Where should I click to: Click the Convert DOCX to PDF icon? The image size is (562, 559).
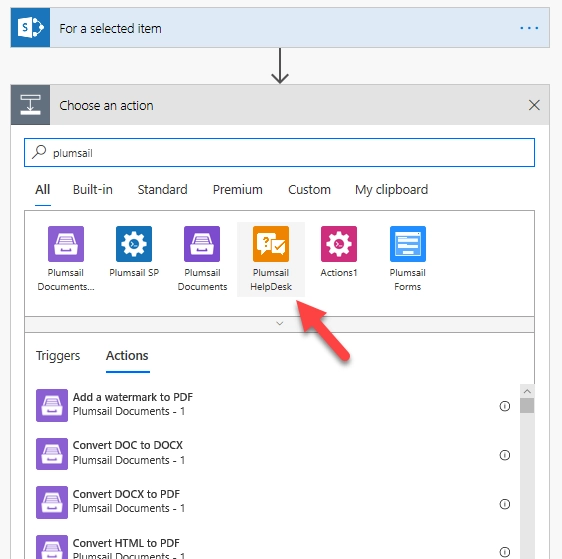(x=52, y=502)
